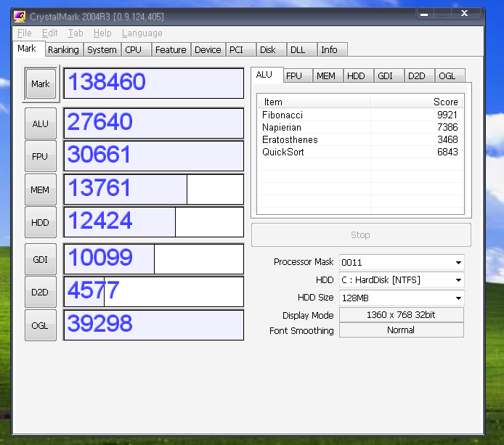This screenshot has height=445, width=504.
Task: Open the File menu
Action: click(25, 33)
